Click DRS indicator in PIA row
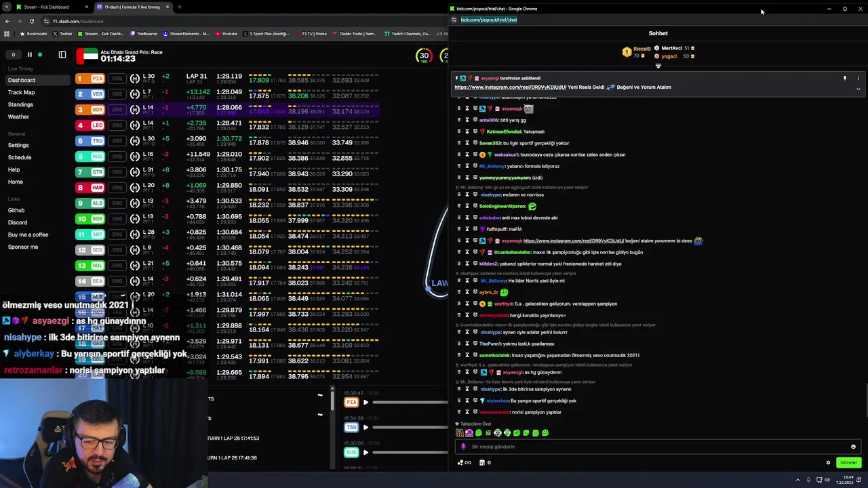 [117, 79]
